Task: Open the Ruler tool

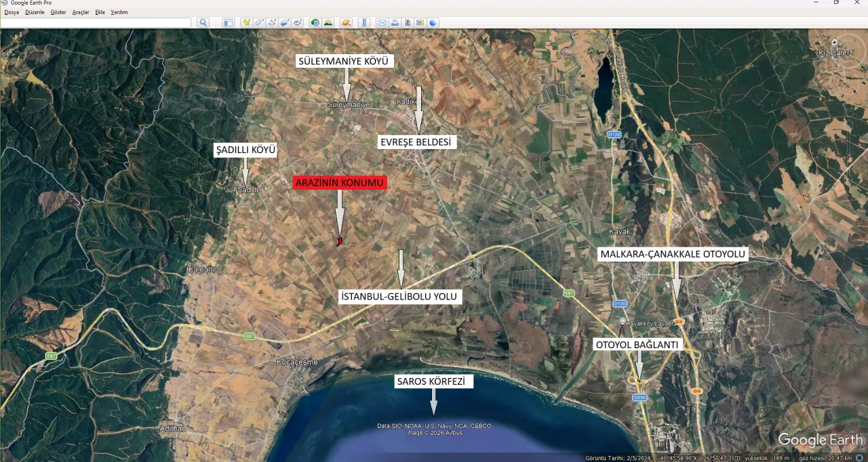Action: (364, 22)
